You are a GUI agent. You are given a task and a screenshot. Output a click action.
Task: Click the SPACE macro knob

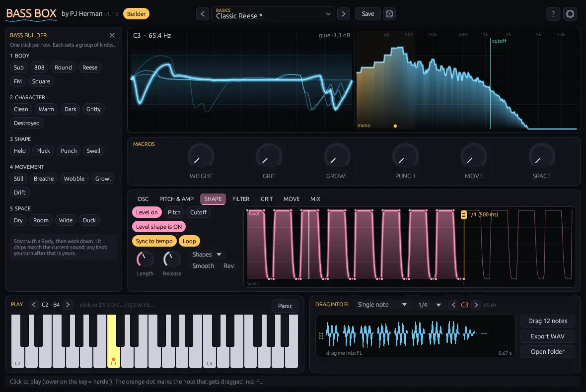541,156
